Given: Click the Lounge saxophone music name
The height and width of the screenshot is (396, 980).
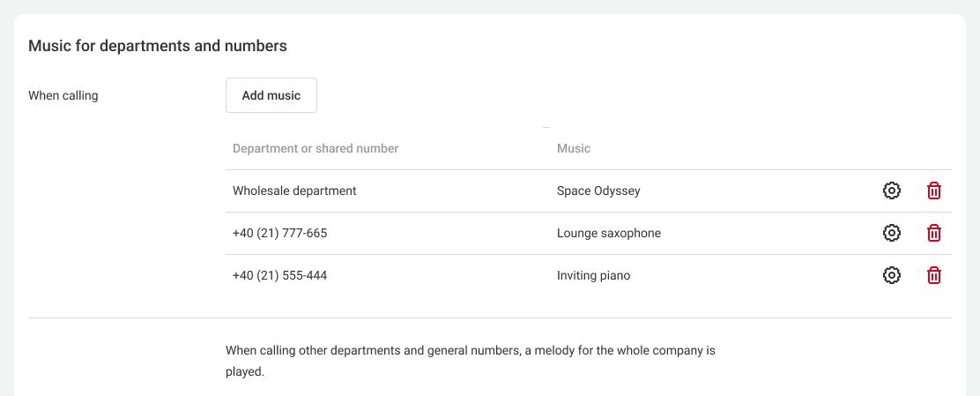Looking at the screenshot, I should tap(609, 233).
